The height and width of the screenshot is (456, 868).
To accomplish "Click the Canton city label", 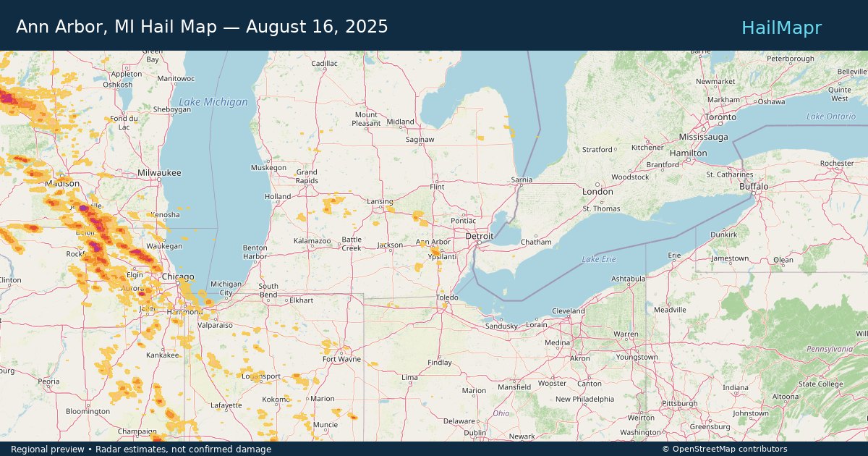I will pyautogui.click(x=590, y=384).
